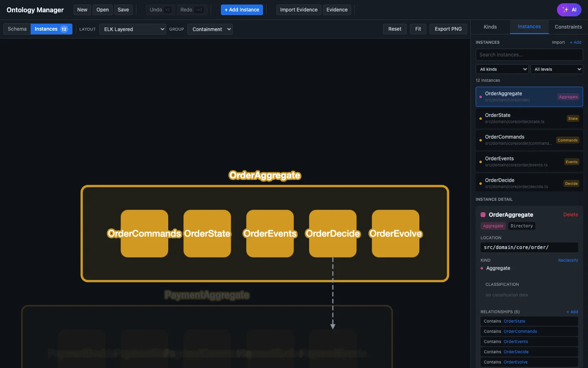Export the diagram as PNG
The image size is (588, 368).
(448, 29)
